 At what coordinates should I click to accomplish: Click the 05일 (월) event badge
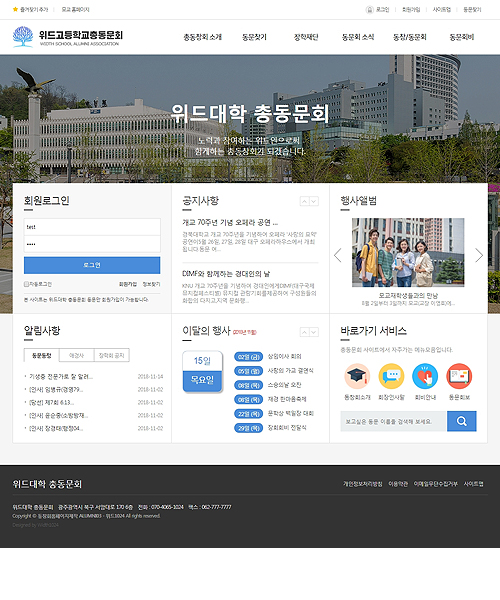(x=248, y=371)
